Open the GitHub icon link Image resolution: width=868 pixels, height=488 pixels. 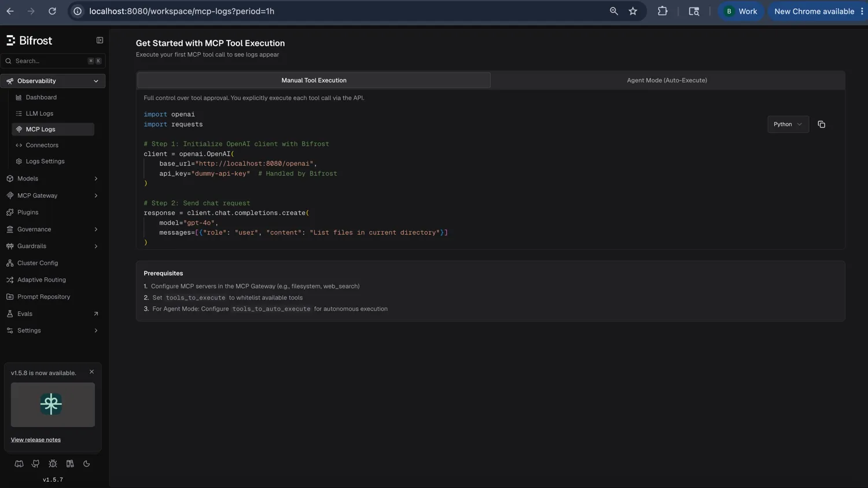click(x=36, y=464)
